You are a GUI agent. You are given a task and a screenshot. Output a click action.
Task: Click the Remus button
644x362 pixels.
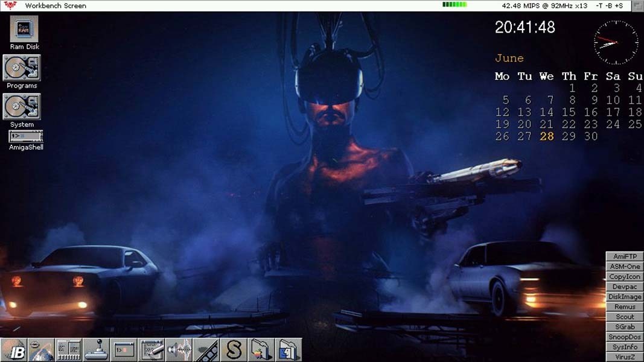(x=625, y=306)
